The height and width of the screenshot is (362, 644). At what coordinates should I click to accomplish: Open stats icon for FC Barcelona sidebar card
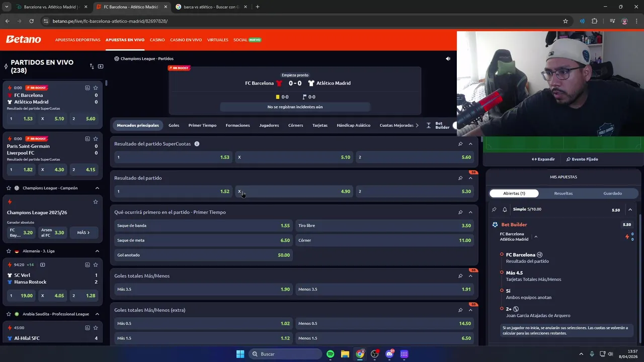(88, 88)
